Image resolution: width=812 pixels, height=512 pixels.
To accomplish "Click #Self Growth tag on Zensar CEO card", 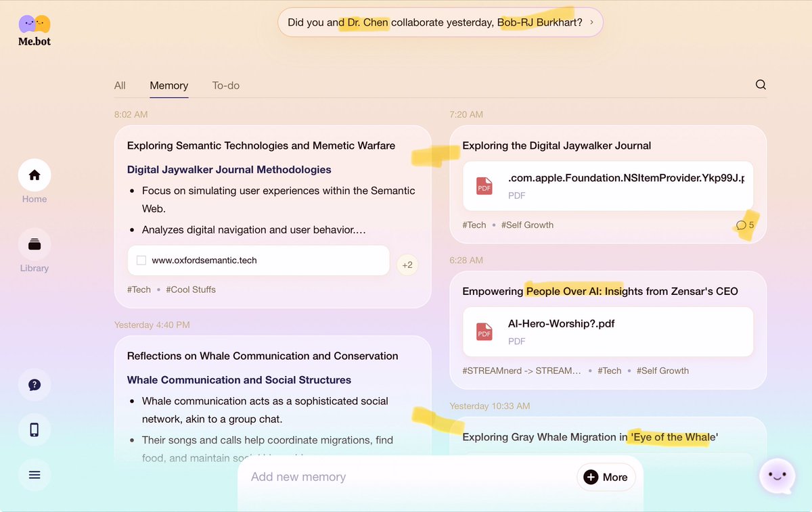I will [x=662, y=371].
